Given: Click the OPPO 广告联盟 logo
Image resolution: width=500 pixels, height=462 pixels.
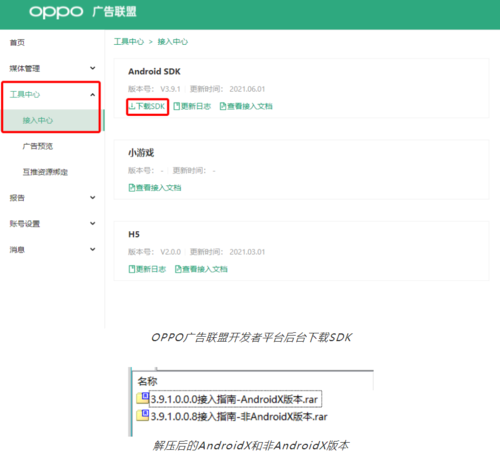Looking at the screenshot, I should (x=83, y=12).
